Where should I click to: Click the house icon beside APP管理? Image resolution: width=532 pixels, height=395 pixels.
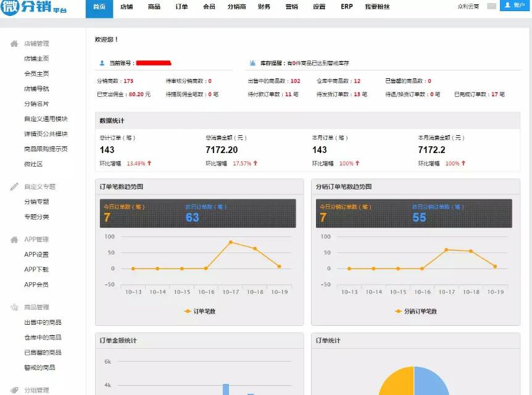pos(14,239)
